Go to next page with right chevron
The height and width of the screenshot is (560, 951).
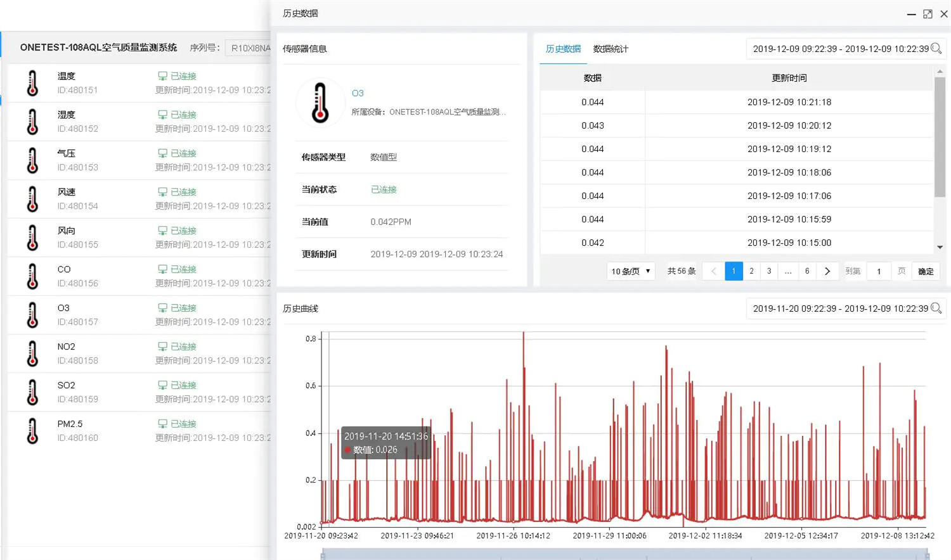[x=827, y=271]
